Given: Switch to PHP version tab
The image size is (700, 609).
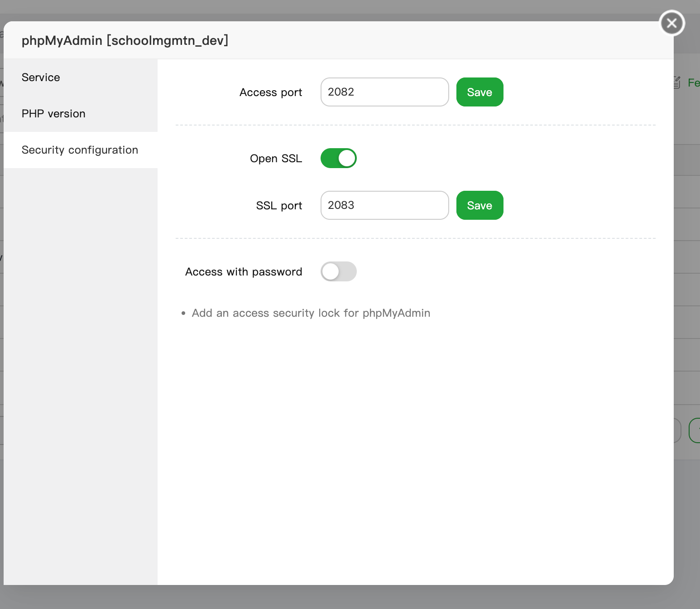Looking at the screenshot, I should [81, 114].
